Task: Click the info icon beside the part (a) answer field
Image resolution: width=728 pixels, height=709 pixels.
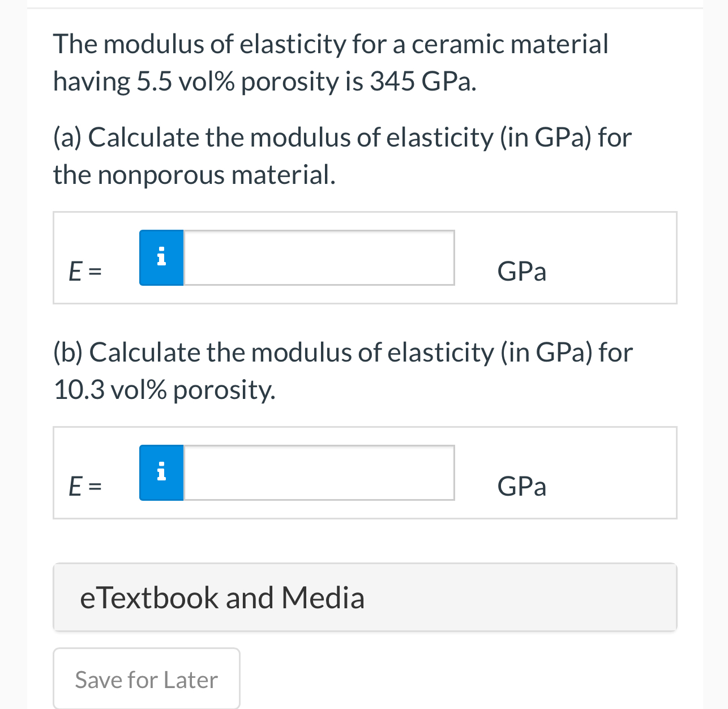Action: [161, 257]
